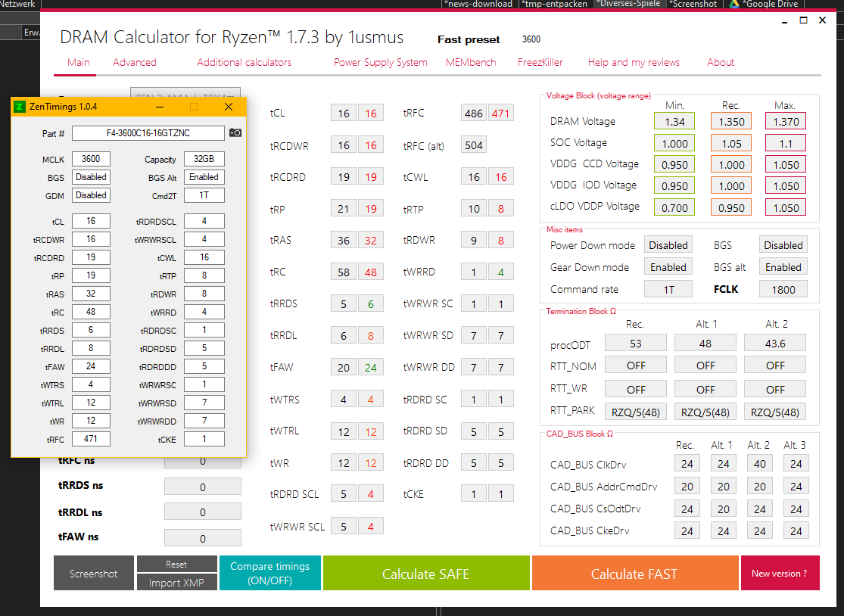Image resolution: width=844 pixels, height=616 pixels.
Task: Click the Command rate 1T value
Action: (668, 289)
